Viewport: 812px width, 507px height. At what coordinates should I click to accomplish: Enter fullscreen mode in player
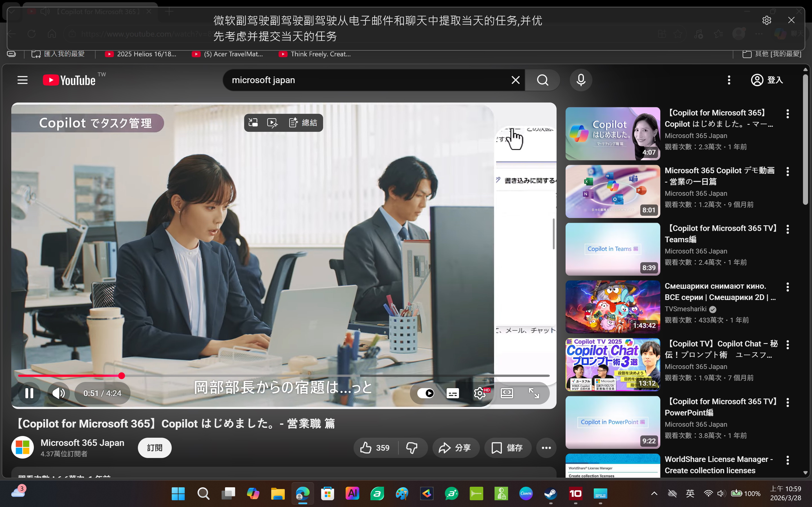533,393
